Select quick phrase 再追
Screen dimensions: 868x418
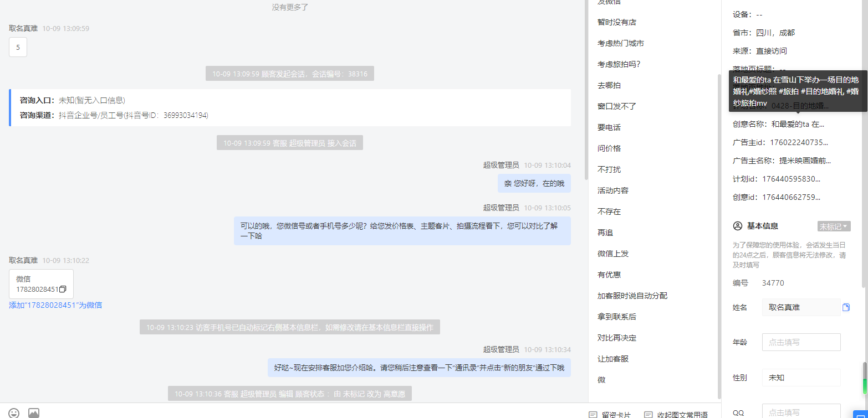(x=605, y=233)
